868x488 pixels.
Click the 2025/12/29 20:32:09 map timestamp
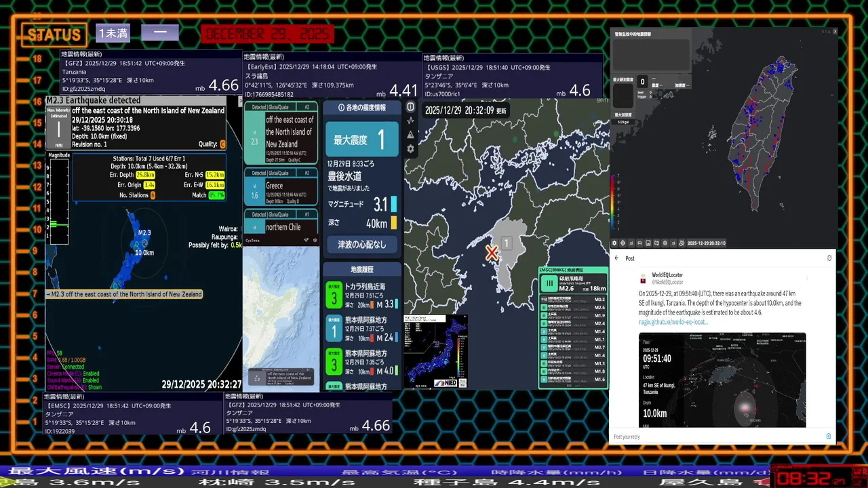coord(465,110)
